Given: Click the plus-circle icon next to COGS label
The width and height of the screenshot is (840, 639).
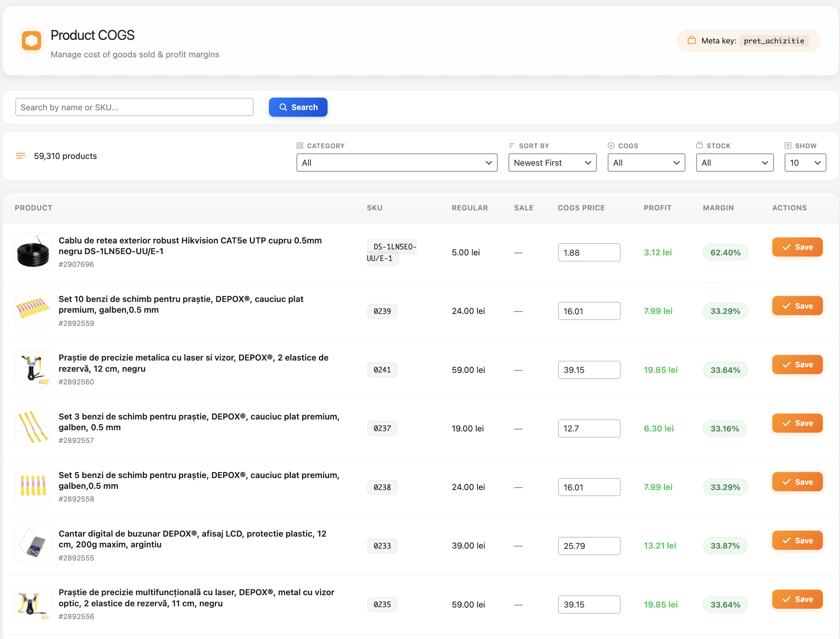Looking at the screenshot, I should (611, 145).
